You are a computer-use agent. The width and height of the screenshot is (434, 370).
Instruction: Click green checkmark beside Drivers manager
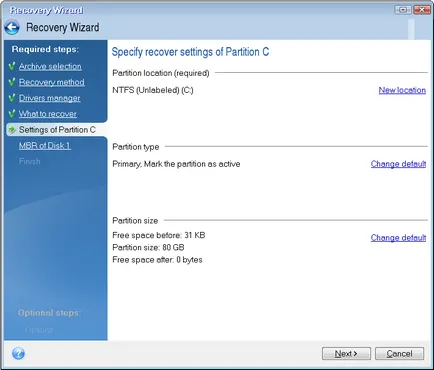[x=12, y=98]
